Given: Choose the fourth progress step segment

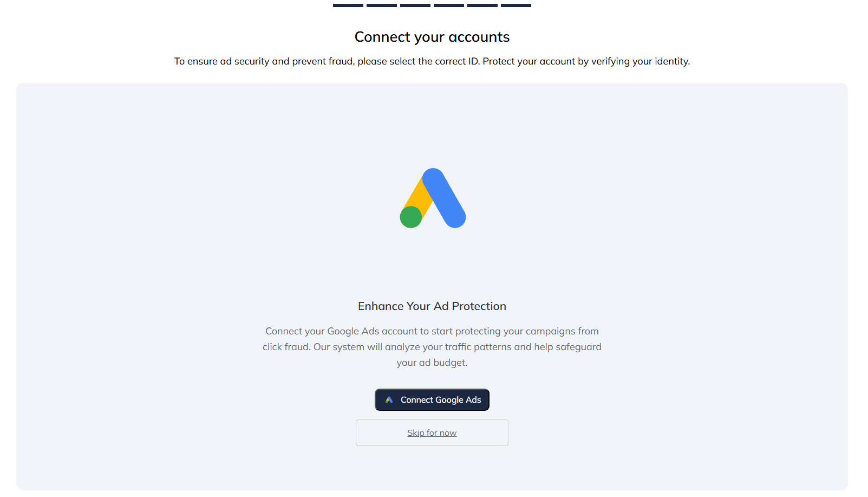Looking at the screenshot, I should (x=449, y=5).
